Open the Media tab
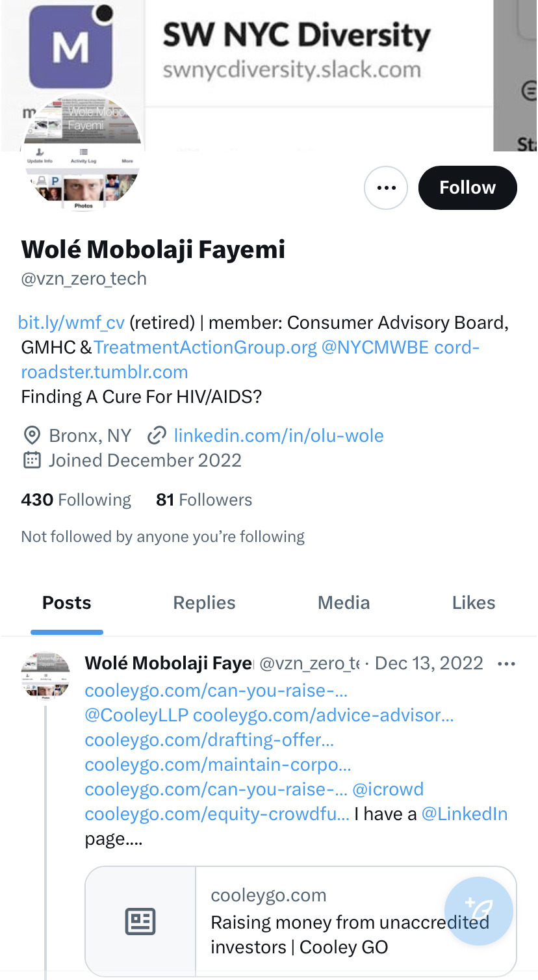 pos(343,603)
